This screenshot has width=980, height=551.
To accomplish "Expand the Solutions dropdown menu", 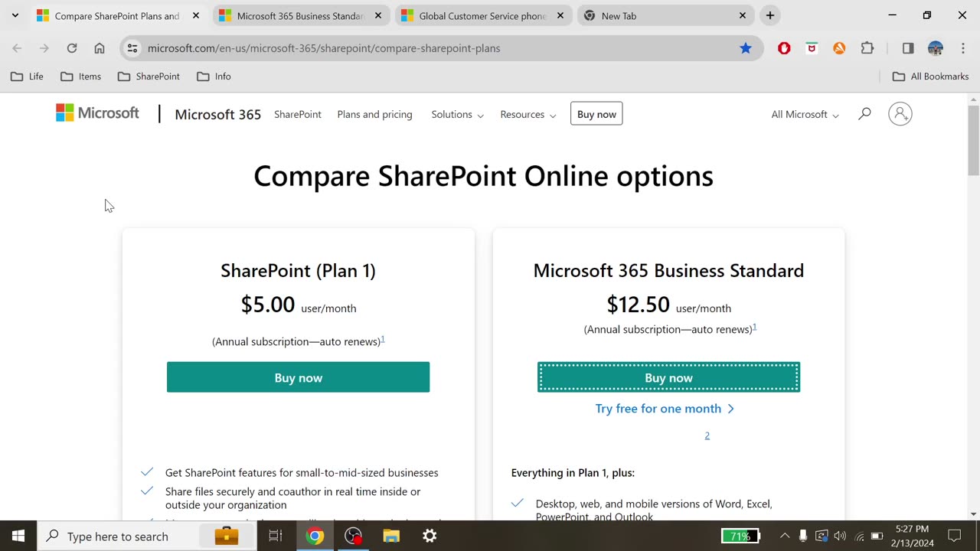I will (x=457, y=114).
